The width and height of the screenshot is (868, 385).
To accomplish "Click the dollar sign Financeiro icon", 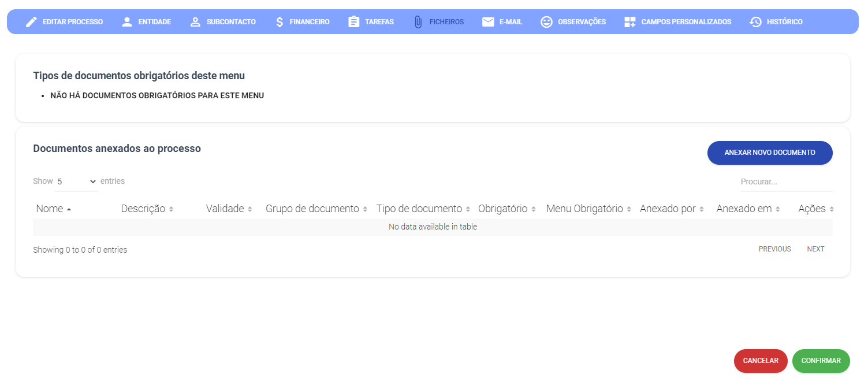I will coord(280,22).
